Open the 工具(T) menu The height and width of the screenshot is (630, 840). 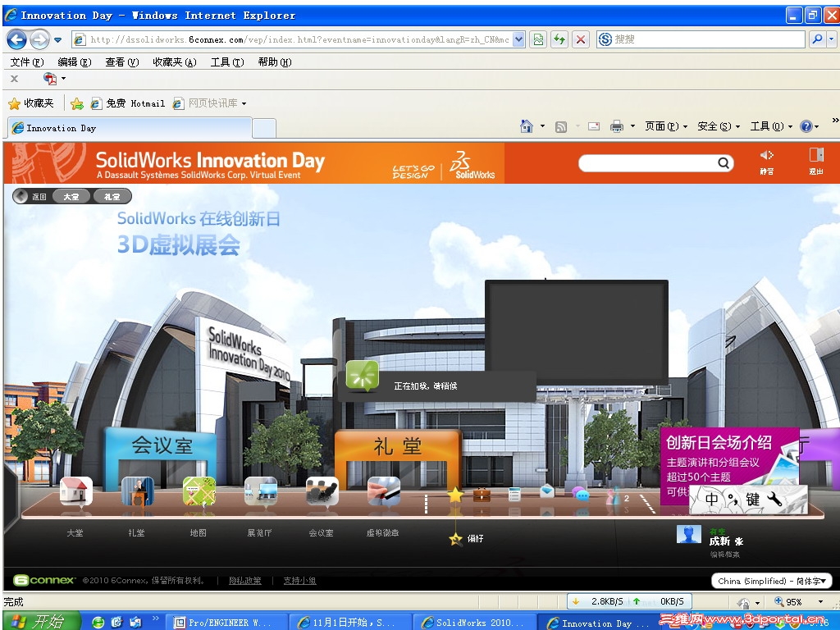pyautogui.click(x=227, y=62)
